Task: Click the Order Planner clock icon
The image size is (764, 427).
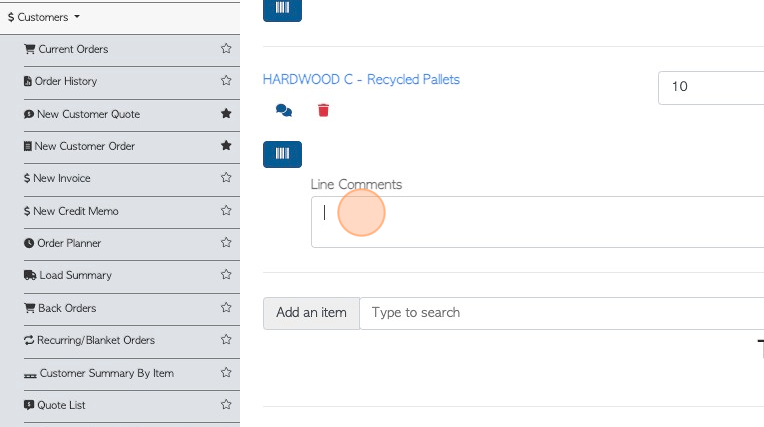Action: tap(29, 243)
